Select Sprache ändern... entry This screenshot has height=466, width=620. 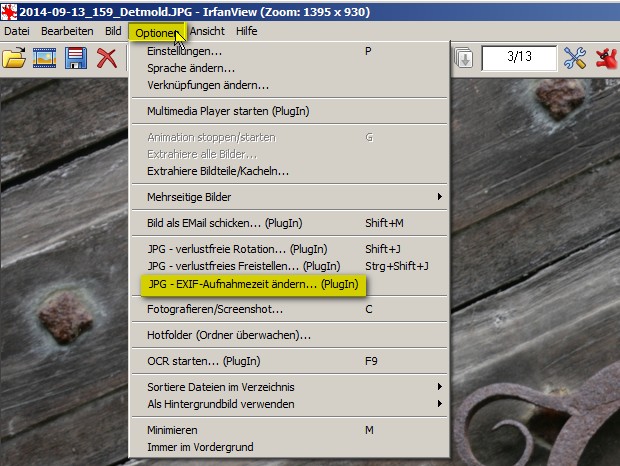click(291, 68)
